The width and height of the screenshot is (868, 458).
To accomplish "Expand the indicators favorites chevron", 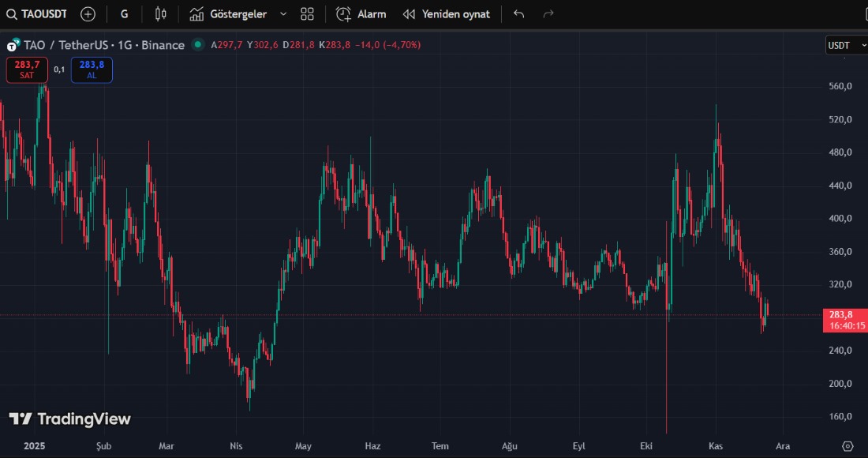I will [283, 14].
